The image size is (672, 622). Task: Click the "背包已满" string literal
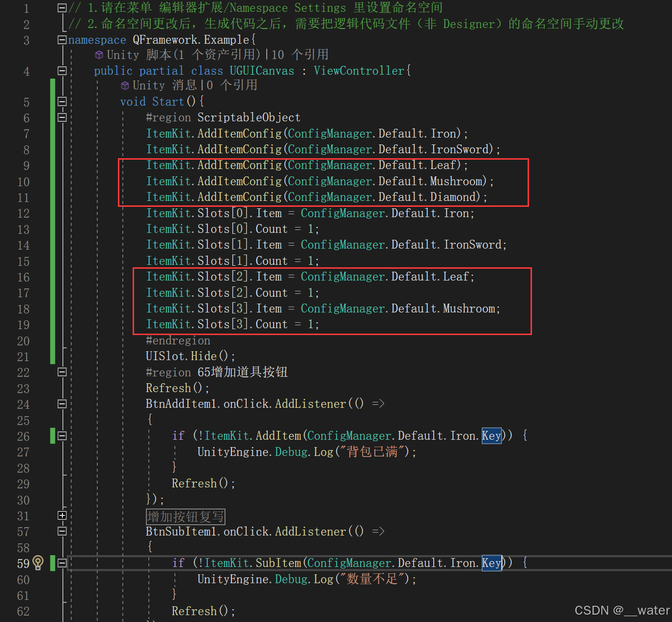(375, 452)
